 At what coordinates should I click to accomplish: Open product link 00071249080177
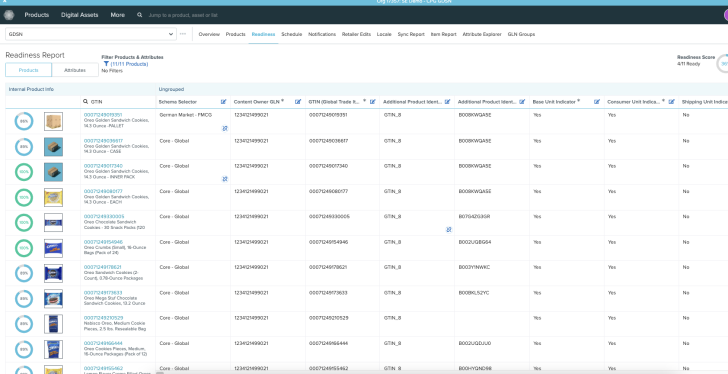103,191
